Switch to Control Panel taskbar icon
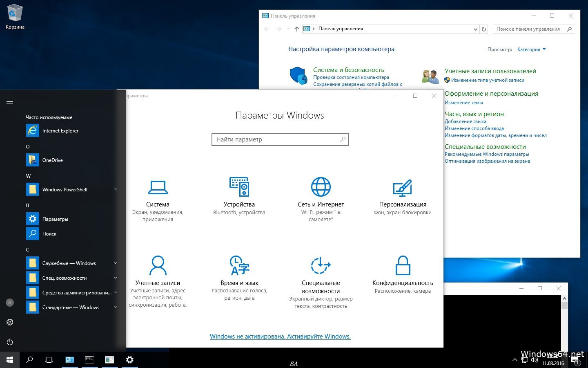Viewport: 588px width, 368px height. point(70,360)
